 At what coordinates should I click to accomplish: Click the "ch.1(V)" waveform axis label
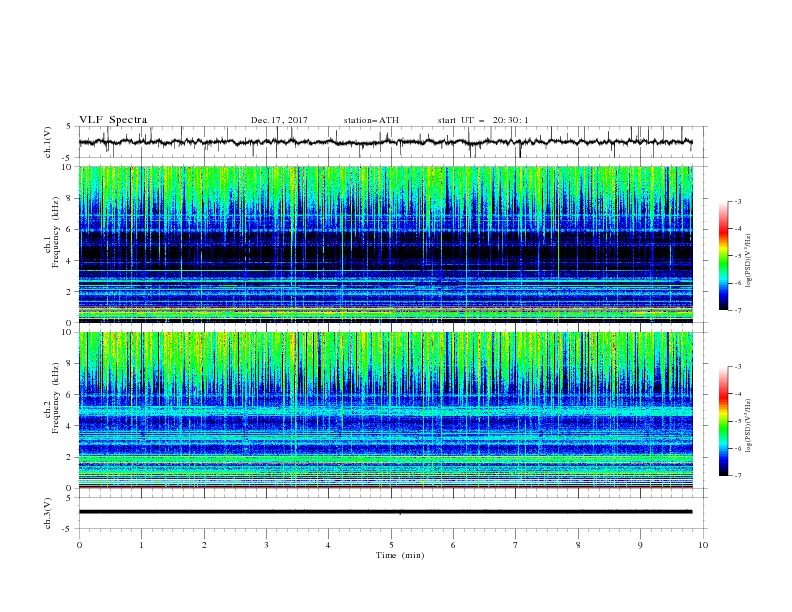tap(48, 142)
